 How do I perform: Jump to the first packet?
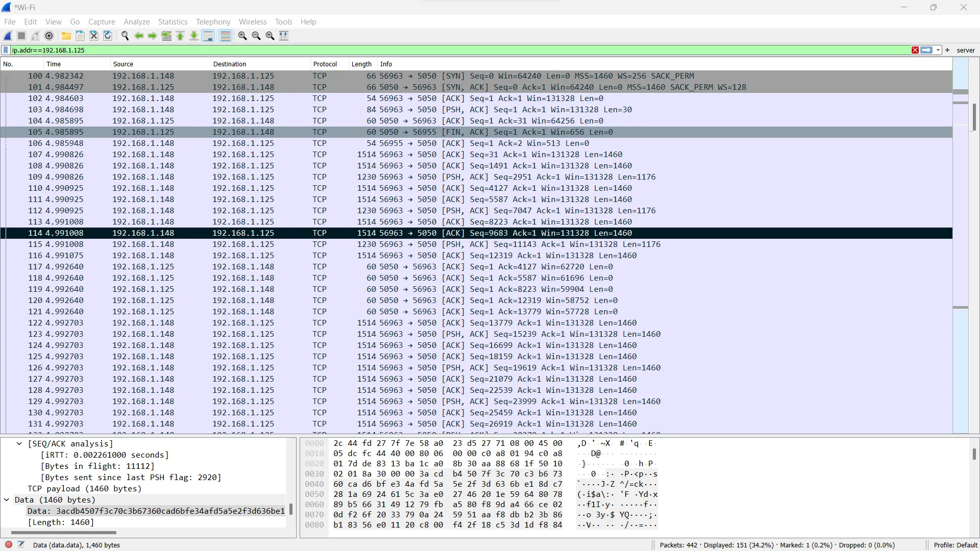[180, 36]
